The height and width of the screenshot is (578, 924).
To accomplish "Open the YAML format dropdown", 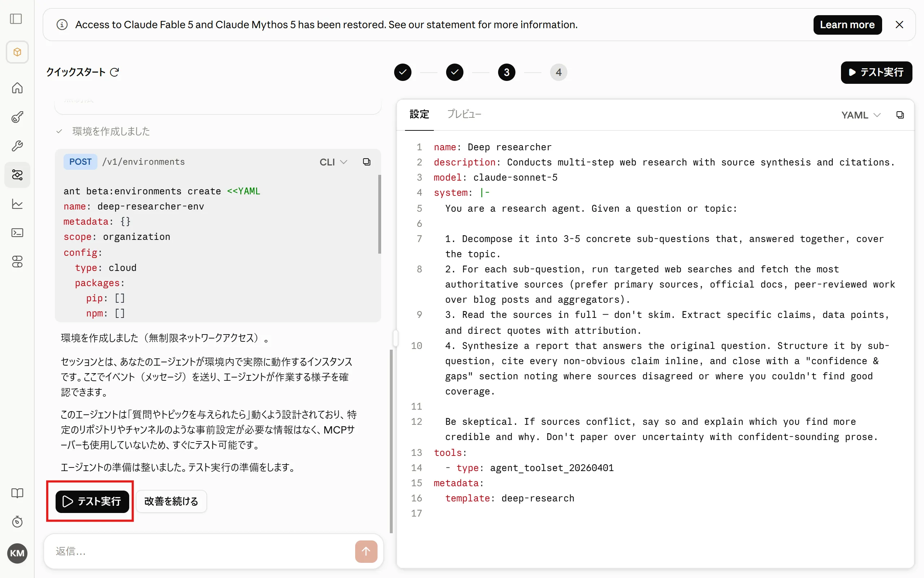I will 860,115.
